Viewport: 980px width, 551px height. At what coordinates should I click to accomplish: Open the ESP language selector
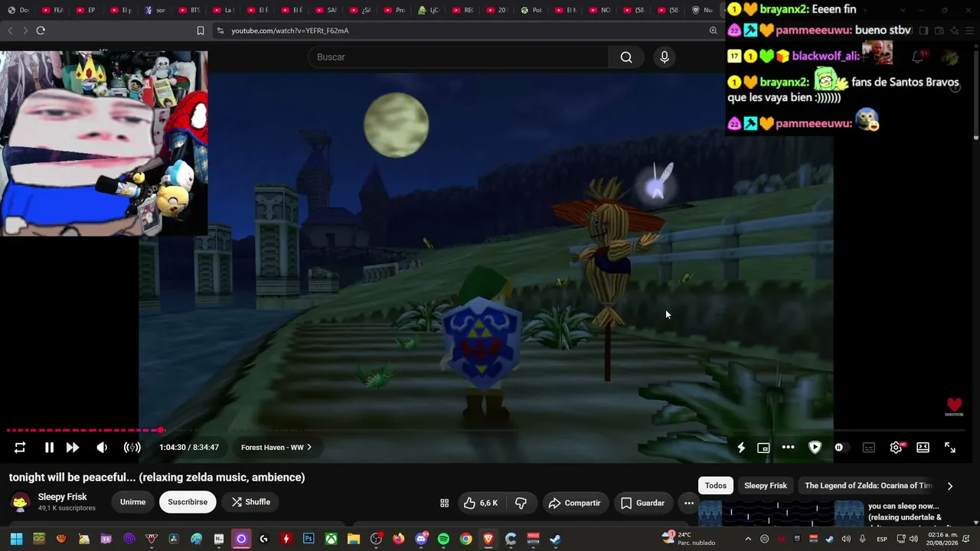click(x=882, y=539)
